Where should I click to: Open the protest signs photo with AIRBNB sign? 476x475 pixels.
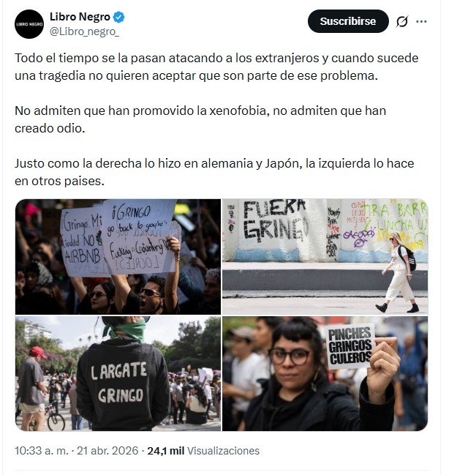(x=118, y=257)
